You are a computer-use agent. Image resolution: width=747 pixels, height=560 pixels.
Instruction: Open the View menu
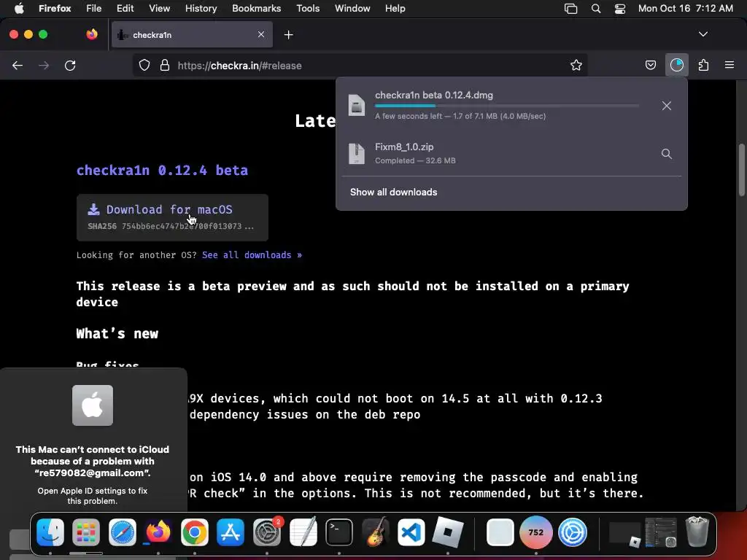click(x=159, y=9)
